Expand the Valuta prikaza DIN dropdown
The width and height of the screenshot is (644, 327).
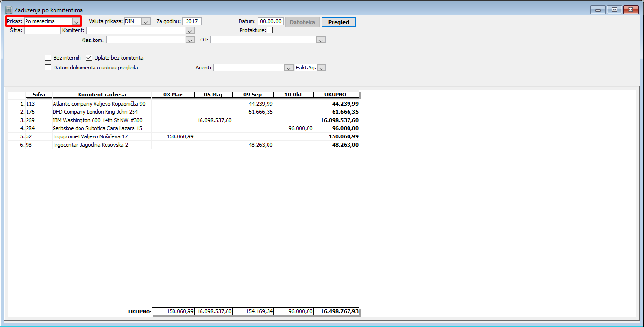click(x=146, y=21)
